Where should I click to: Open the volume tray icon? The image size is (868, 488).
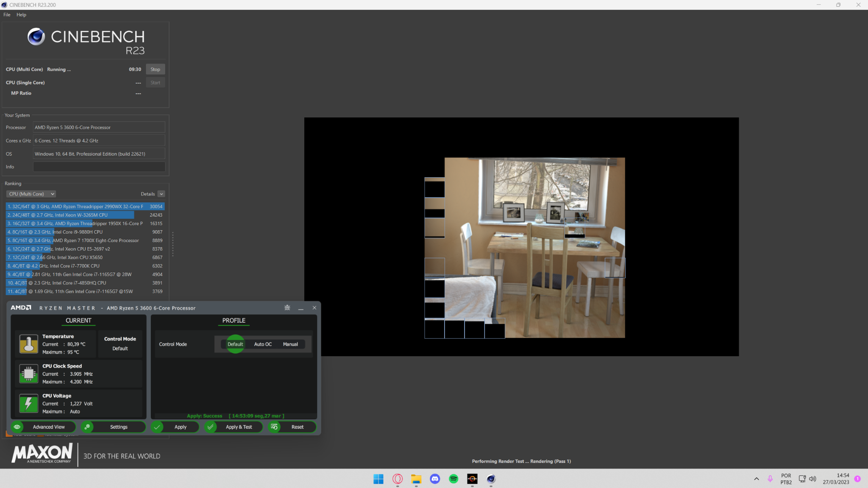coord(812,479)
